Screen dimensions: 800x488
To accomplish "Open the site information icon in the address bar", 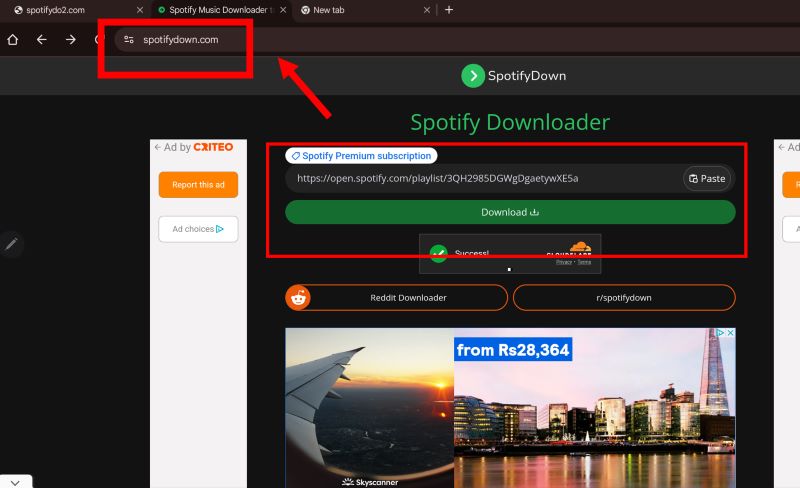I will pos(129,39).
